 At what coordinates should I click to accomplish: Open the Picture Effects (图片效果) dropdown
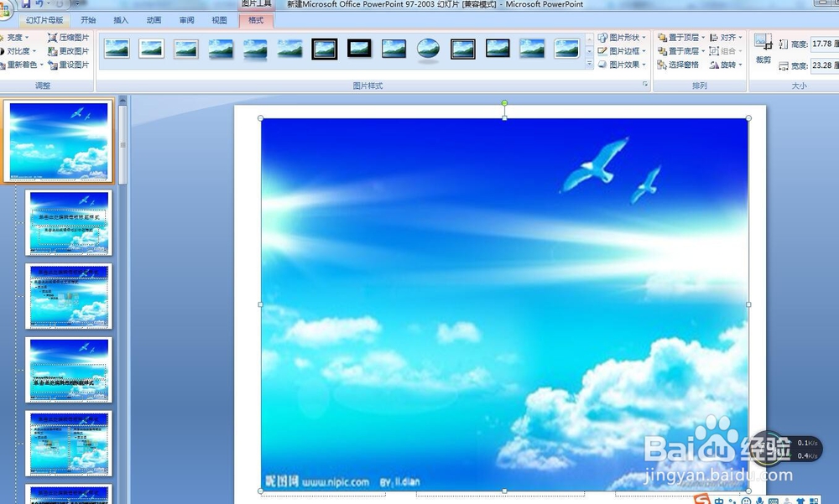click(622, 65)
